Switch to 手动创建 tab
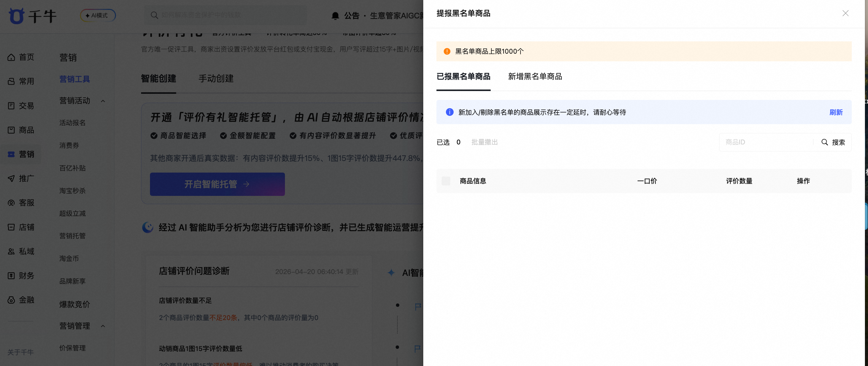The image size is (868, 366). coord(216,78)
